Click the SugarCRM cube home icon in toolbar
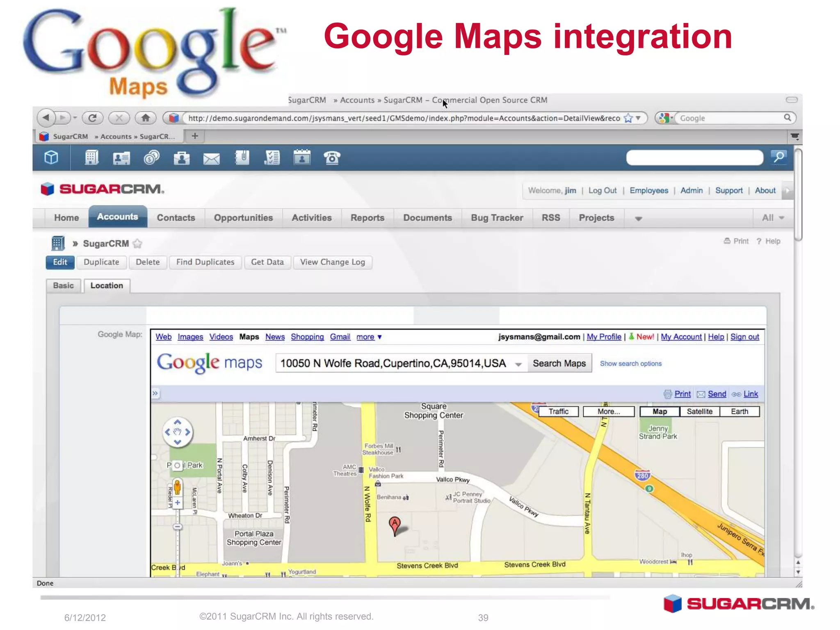840x630 pixels. pos(51,157)
